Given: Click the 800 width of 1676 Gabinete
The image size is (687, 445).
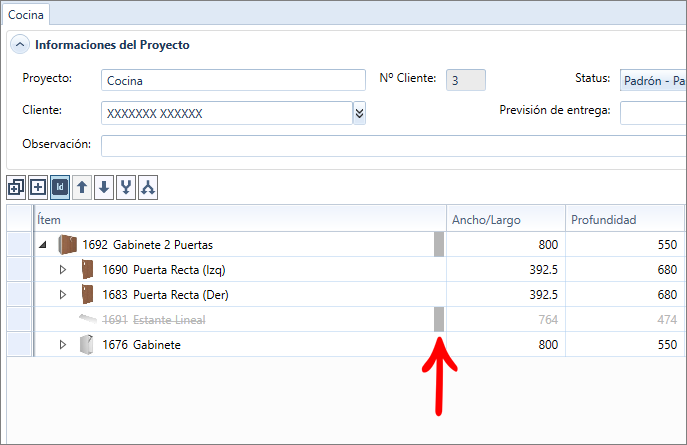Looking at the screenshot, I should [548, 345].
